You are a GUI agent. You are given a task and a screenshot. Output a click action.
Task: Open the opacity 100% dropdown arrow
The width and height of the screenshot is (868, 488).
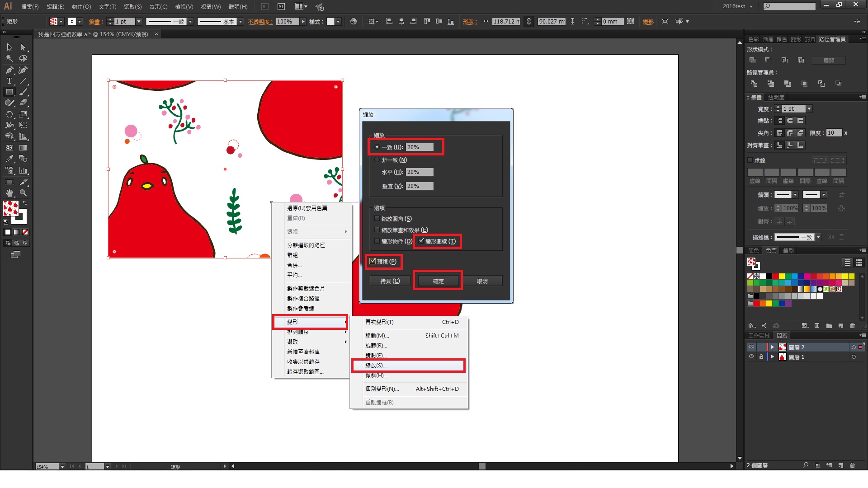point(303,22)
